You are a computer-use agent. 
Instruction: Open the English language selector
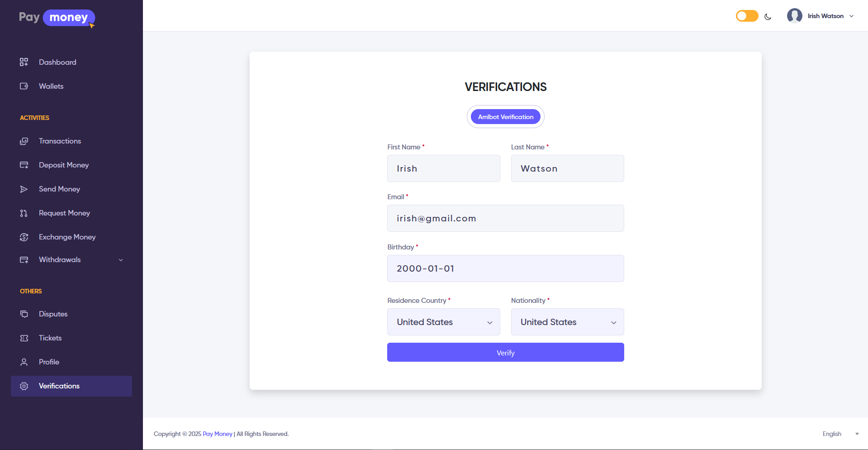coord(840,434)
